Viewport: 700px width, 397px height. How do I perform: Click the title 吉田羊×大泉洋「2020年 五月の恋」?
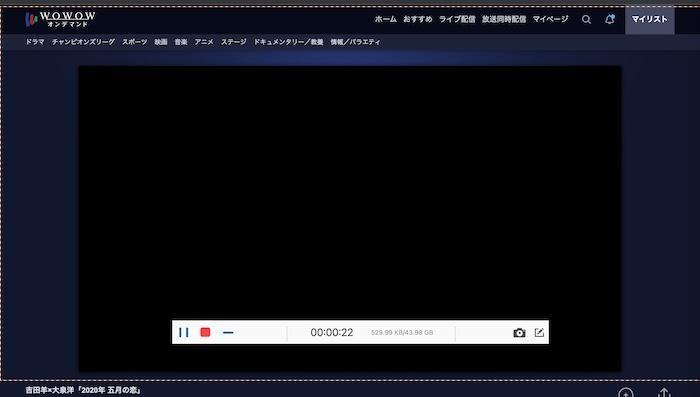pyautogui.click(x=83, y=390)
